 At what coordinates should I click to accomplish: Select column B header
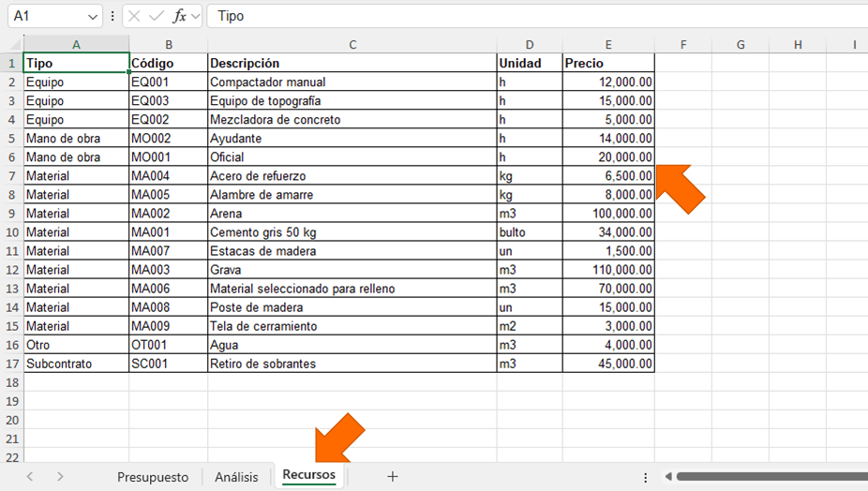[x=169, y=45]
